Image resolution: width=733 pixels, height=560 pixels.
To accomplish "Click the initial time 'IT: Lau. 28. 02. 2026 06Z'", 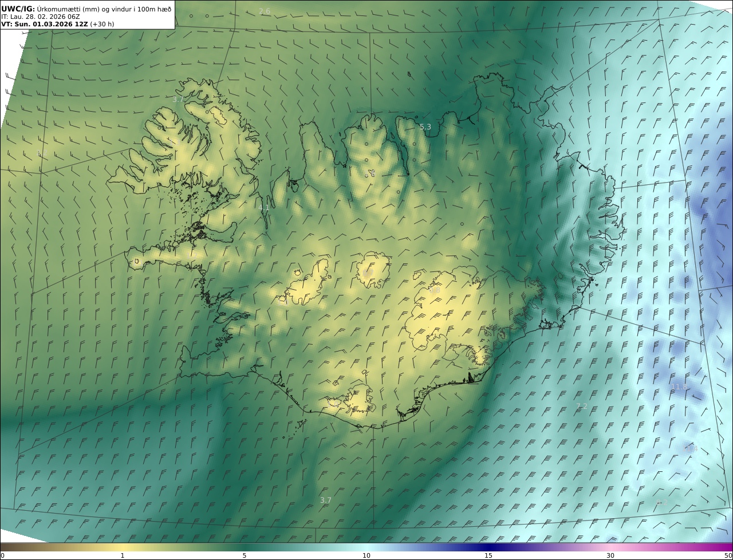I will coord(41,17).
